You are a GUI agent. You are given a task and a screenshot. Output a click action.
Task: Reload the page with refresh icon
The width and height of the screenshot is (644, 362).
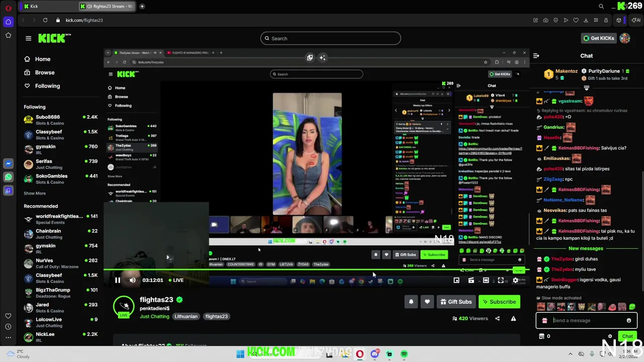45,20
